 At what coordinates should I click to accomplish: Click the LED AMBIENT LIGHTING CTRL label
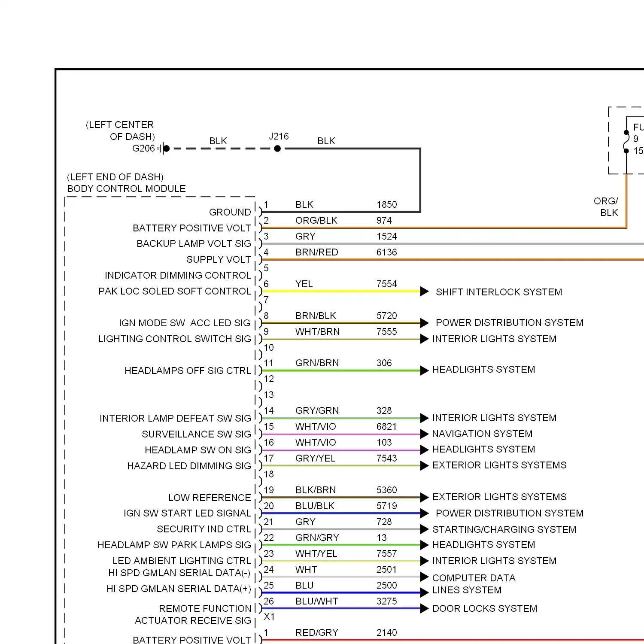[x=182, y=561]
